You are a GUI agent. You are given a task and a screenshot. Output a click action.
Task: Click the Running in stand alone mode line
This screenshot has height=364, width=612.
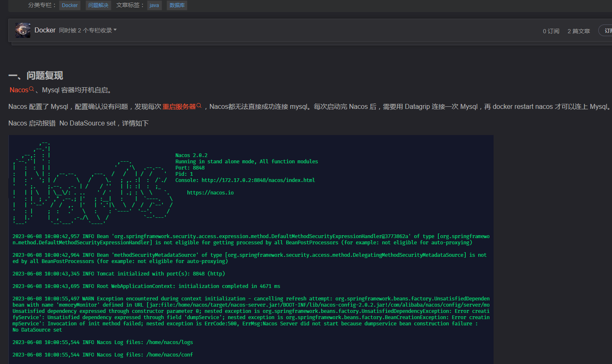point(246,162)
